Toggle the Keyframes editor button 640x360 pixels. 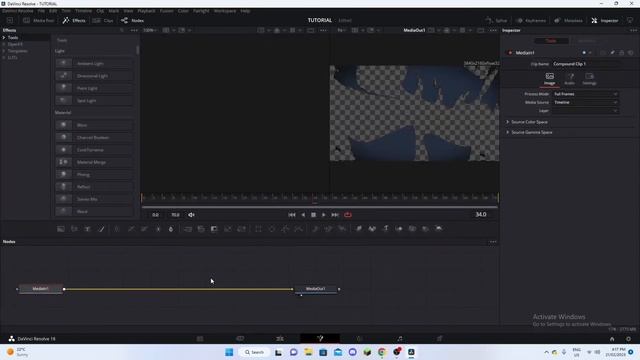531,20
